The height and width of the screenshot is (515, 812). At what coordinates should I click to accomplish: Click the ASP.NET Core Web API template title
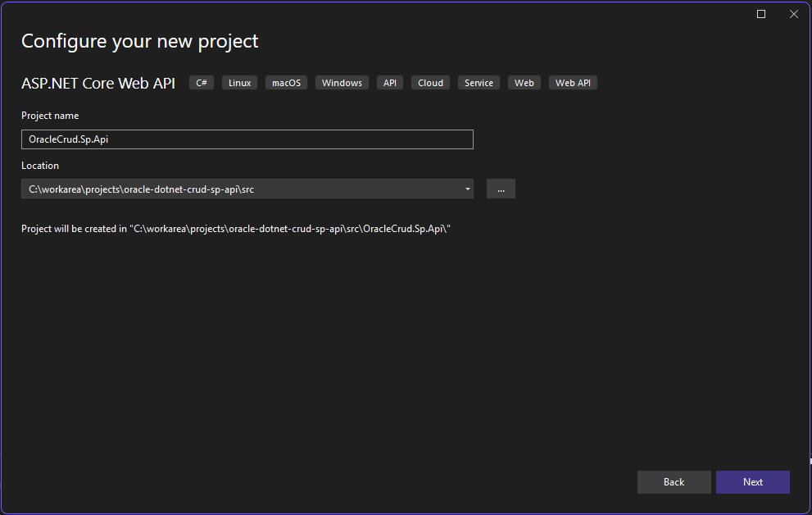tap(98, 84)
